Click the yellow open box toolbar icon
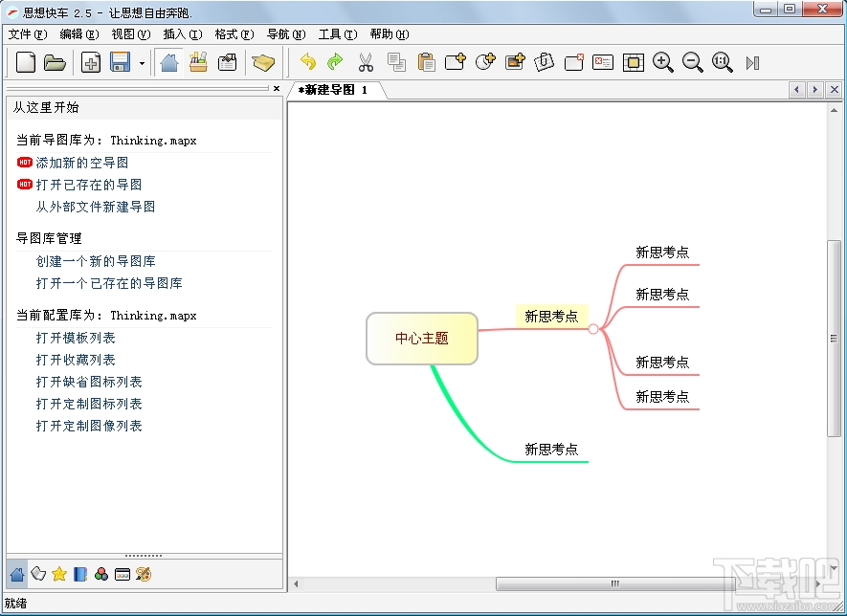 tap(263, 62)
